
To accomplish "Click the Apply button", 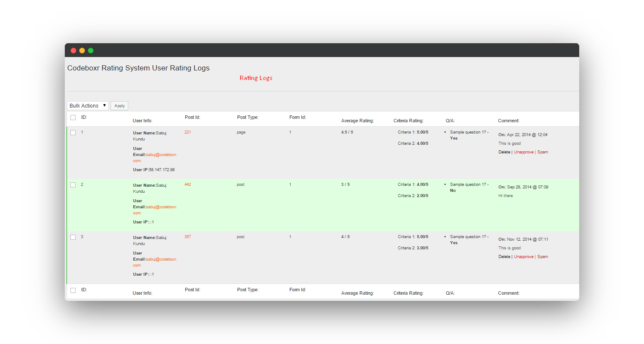I will (x=120, y=105).
